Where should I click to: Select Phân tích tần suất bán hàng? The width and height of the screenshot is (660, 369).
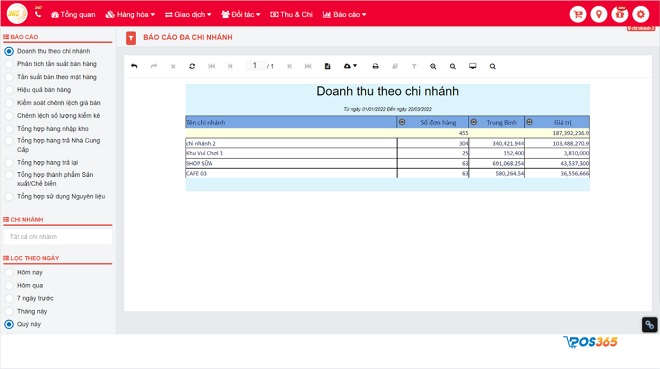coord(51,64)
